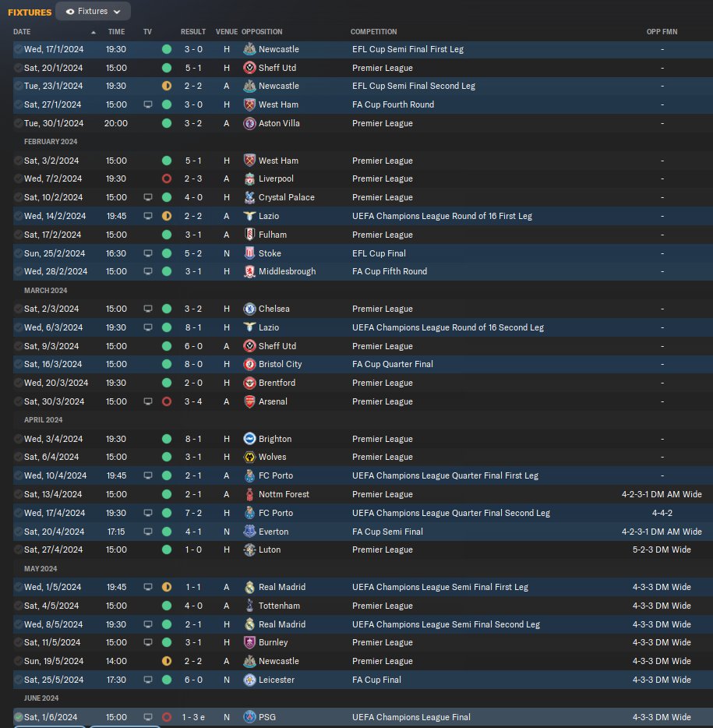Click TV icon on the EFL Cup Final row
Viewport: 713px width, 728px height.
tap(148, 253)
